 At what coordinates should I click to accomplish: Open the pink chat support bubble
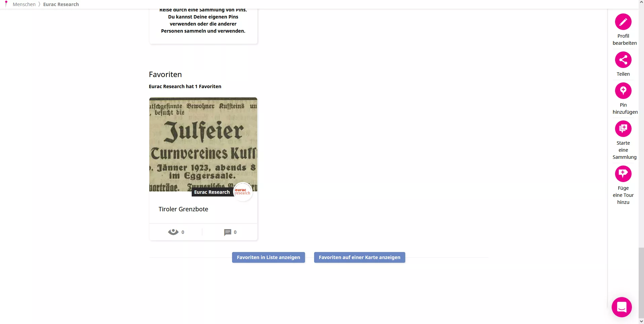(621, 307)
